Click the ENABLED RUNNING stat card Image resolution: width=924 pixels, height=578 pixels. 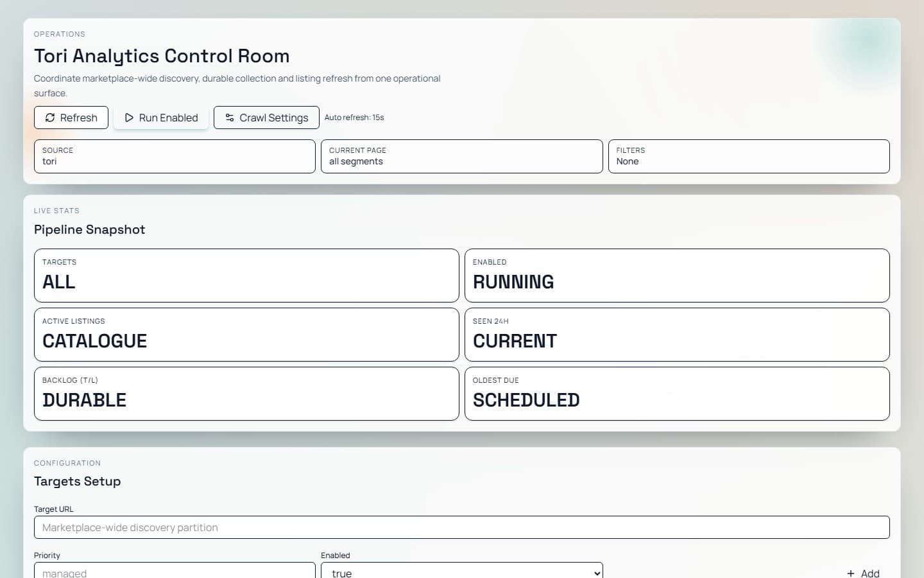pyautogui.click(x=677, y=276)
